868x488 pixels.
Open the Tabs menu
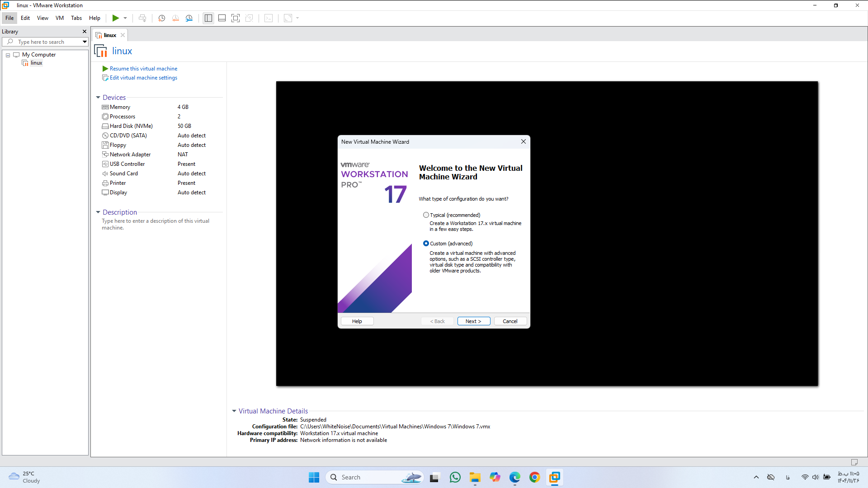[x=76, y=18]
